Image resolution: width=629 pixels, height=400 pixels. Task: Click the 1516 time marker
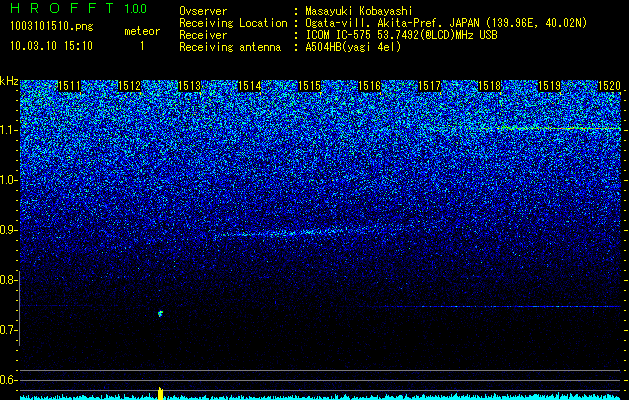[369, 86]
